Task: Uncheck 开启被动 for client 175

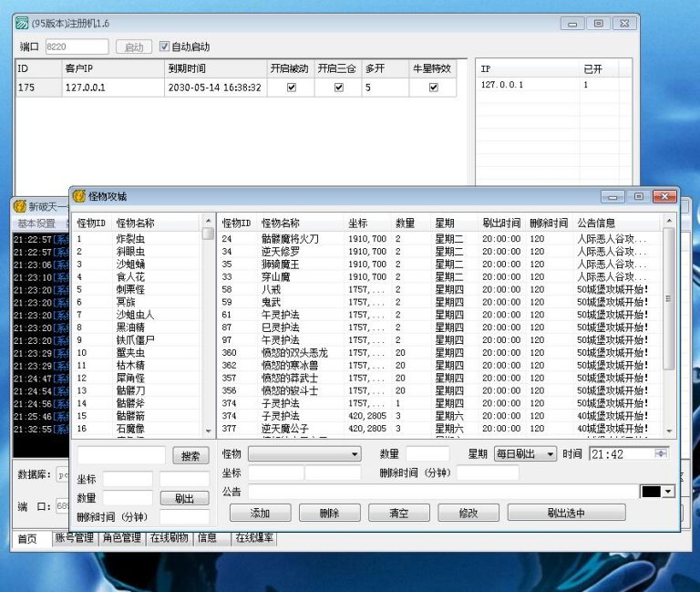Action: coord(292,88)
